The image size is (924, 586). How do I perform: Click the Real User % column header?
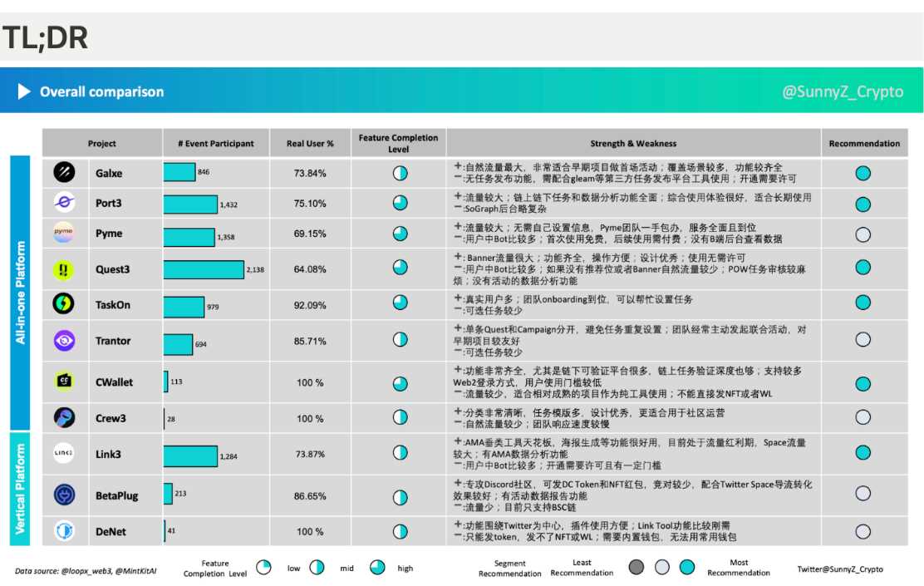pos(310,144)
